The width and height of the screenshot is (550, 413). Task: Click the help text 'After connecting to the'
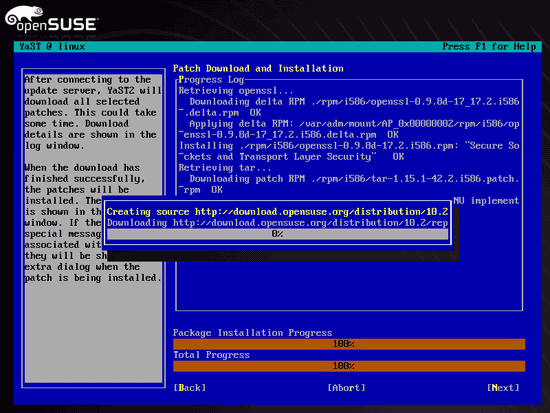[x=88, y=80]
